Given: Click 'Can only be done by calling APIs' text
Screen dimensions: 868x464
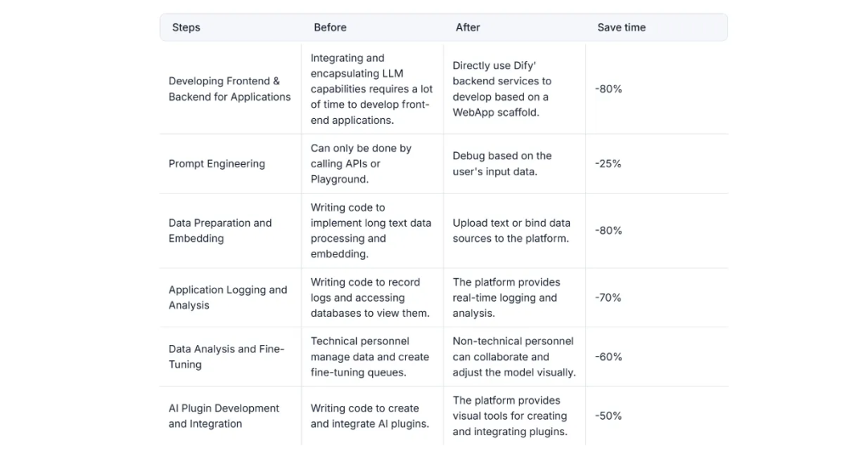Looking at the screenshot, I should pos(361,164).
